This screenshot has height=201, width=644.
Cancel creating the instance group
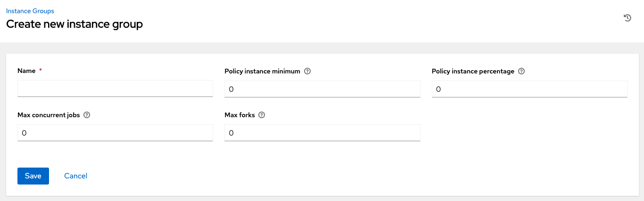[75, 176]
